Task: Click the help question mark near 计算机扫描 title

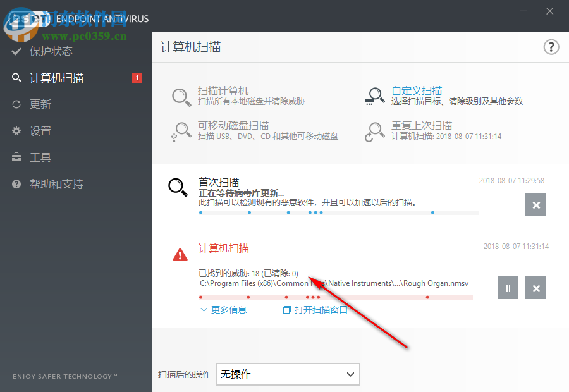Action: tap(551, 47)
